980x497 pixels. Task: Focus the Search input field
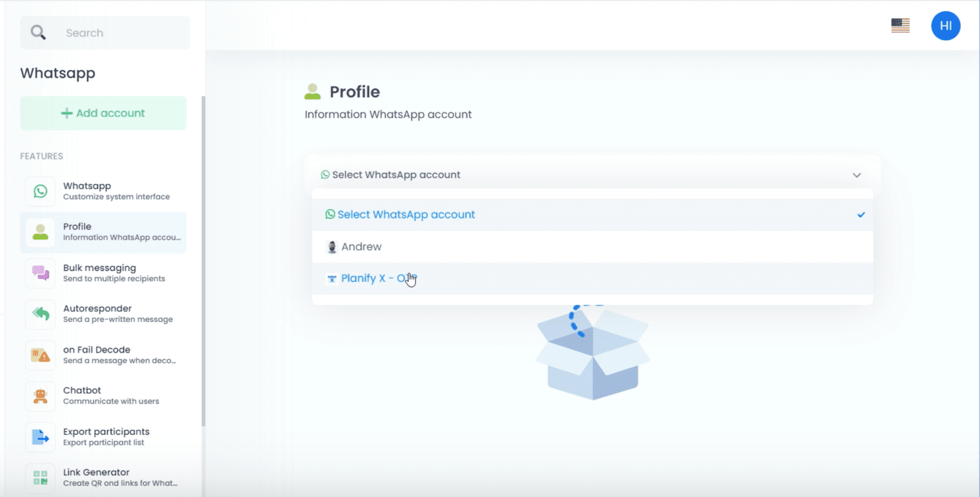tap(122, 33)
